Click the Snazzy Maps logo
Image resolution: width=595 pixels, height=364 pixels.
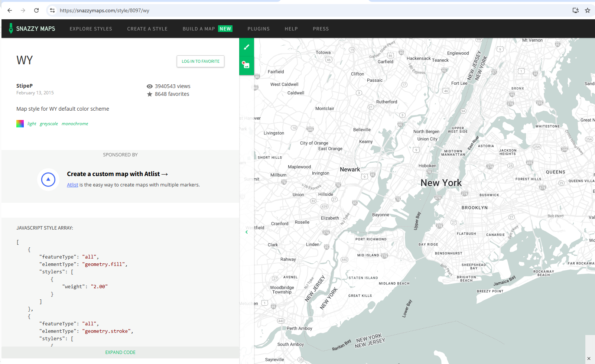pos(32,29)
